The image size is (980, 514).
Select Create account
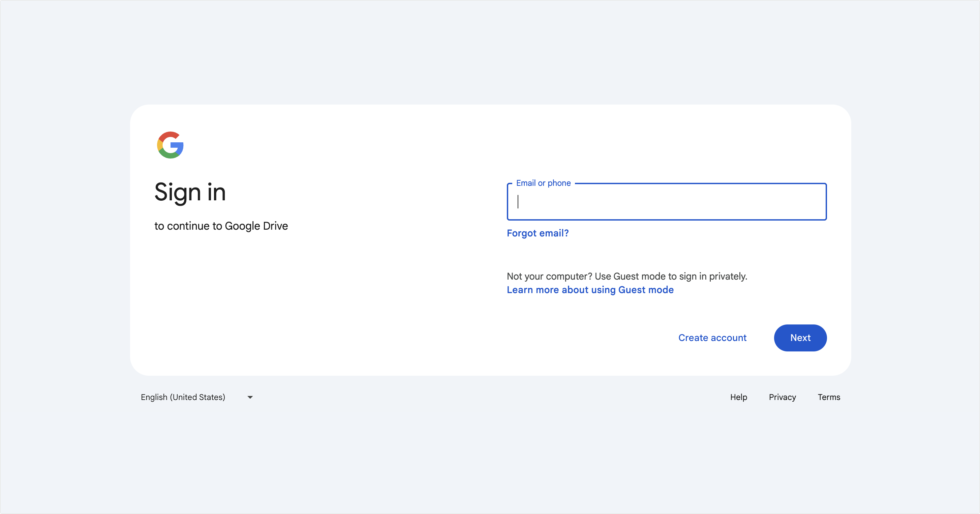[x=712, y=338]
